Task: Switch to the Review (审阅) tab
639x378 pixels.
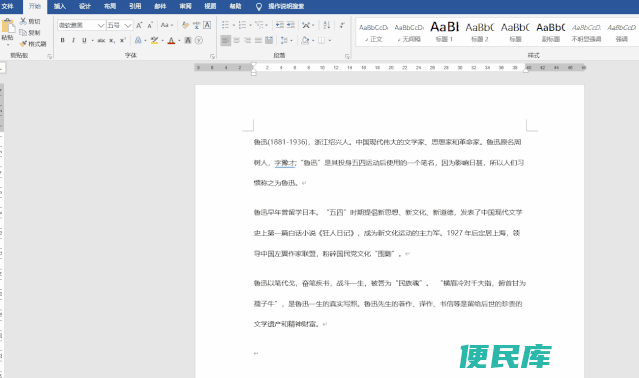Action: pos(185,6)
